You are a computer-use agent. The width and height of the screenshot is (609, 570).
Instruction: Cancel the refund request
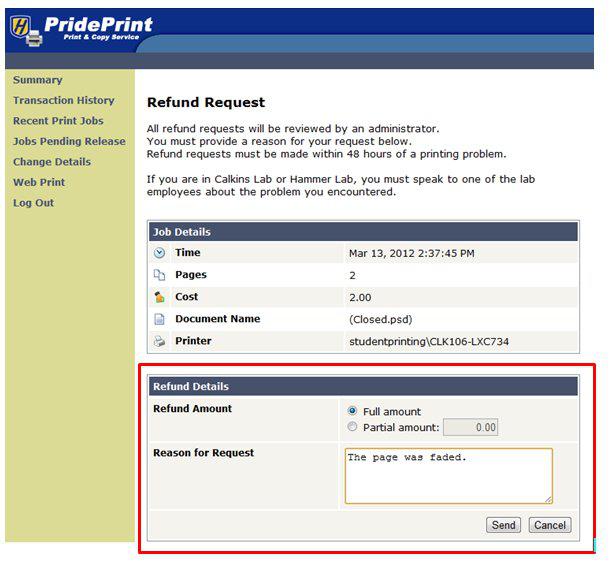(550, 525)
